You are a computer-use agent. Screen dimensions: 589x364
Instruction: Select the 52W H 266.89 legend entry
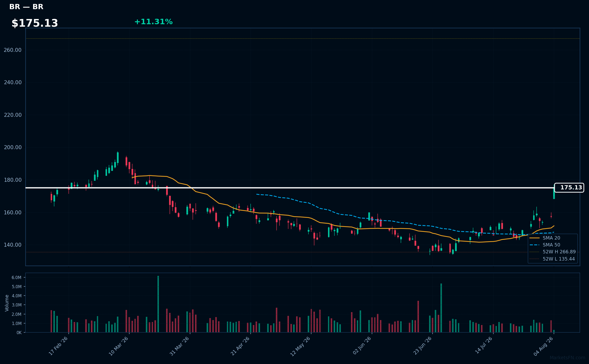tap(552, 252)
